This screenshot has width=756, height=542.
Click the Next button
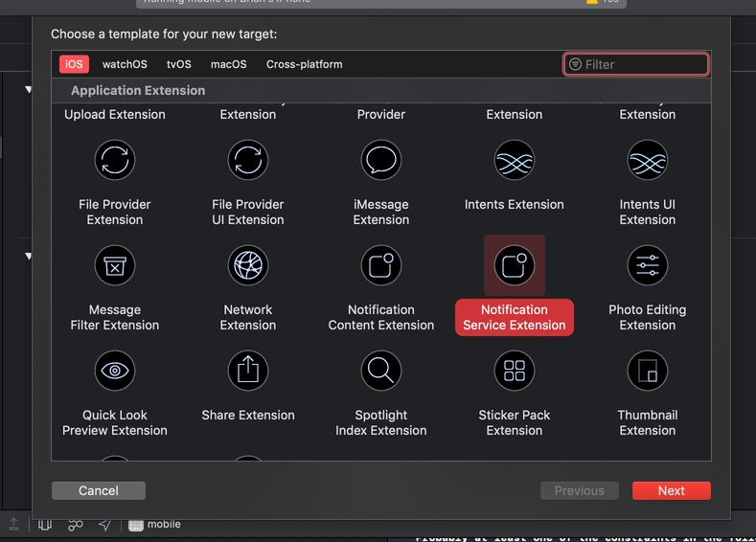(671, 490)
